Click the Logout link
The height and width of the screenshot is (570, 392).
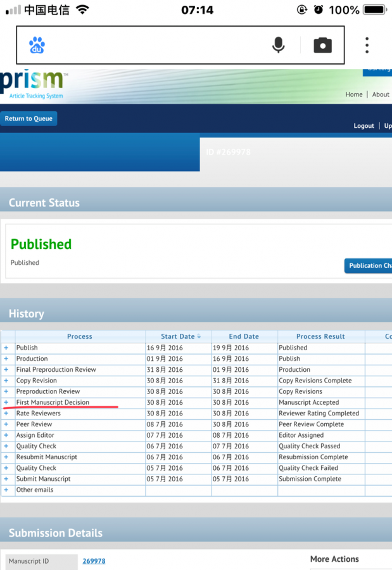coord(364,126)
